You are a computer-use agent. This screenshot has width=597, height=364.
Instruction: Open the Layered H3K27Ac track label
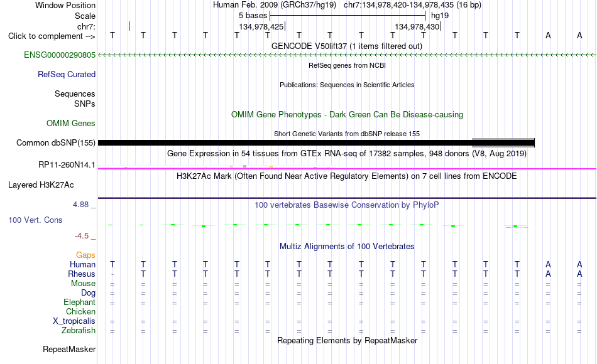(41, 185)
